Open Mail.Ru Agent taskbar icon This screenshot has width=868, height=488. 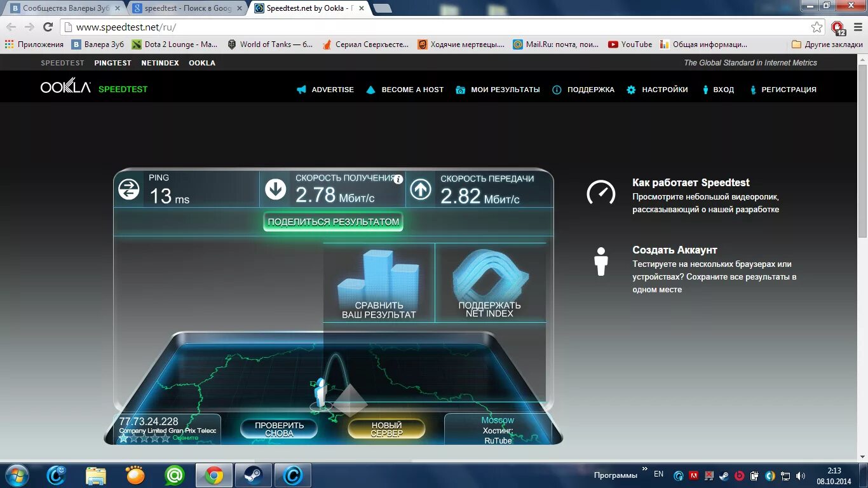pyautogui.click(x=175, y=475)
